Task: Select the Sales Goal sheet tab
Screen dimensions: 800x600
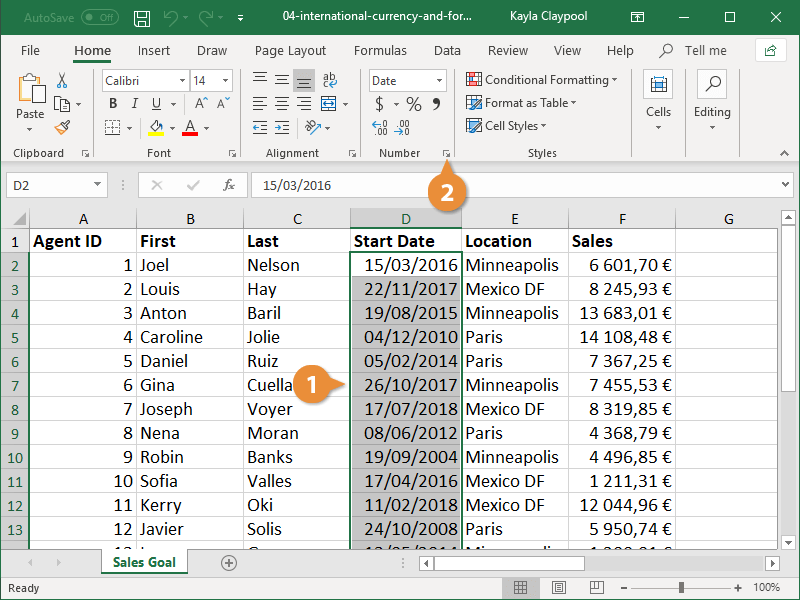Action: 144,562
